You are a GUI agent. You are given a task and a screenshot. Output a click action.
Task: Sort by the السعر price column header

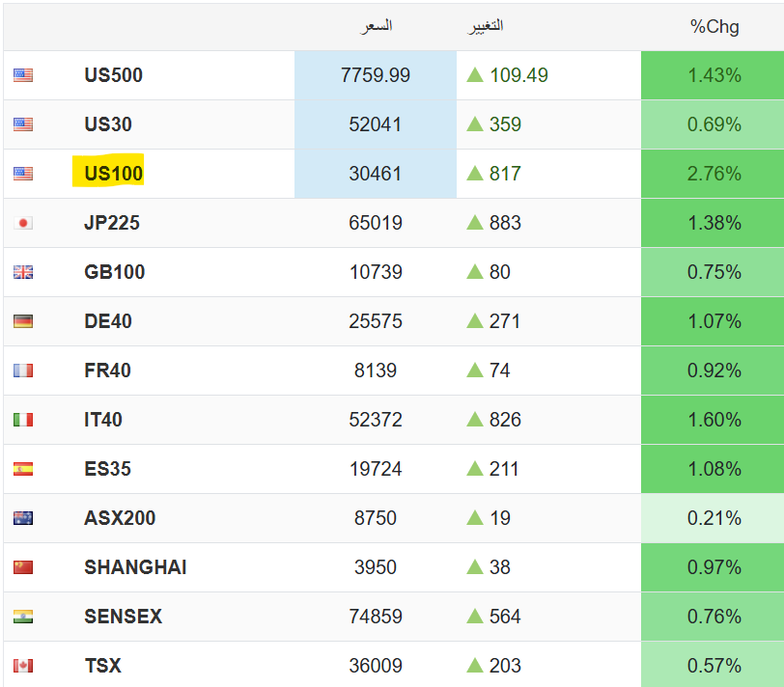376,26
